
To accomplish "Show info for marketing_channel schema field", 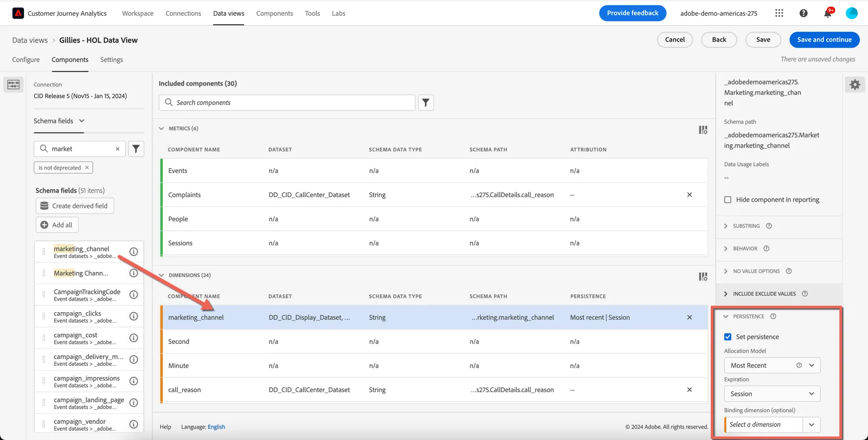I will (x=134, y=251).
